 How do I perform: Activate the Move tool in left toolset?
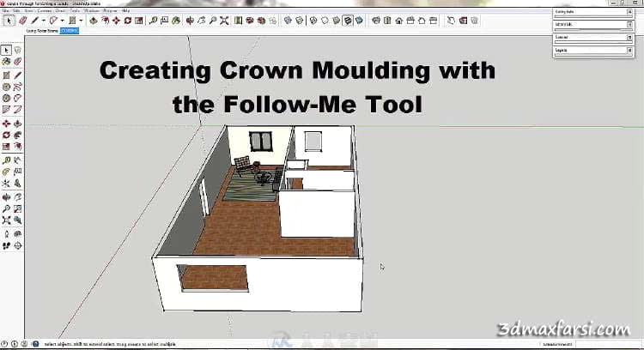pos(6,124)
